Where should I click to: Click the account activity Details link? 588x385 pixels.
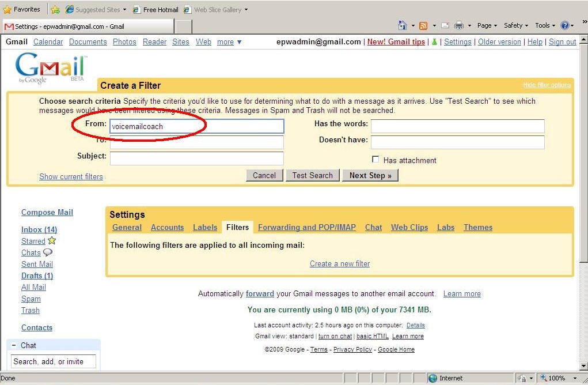pos(415,325)
